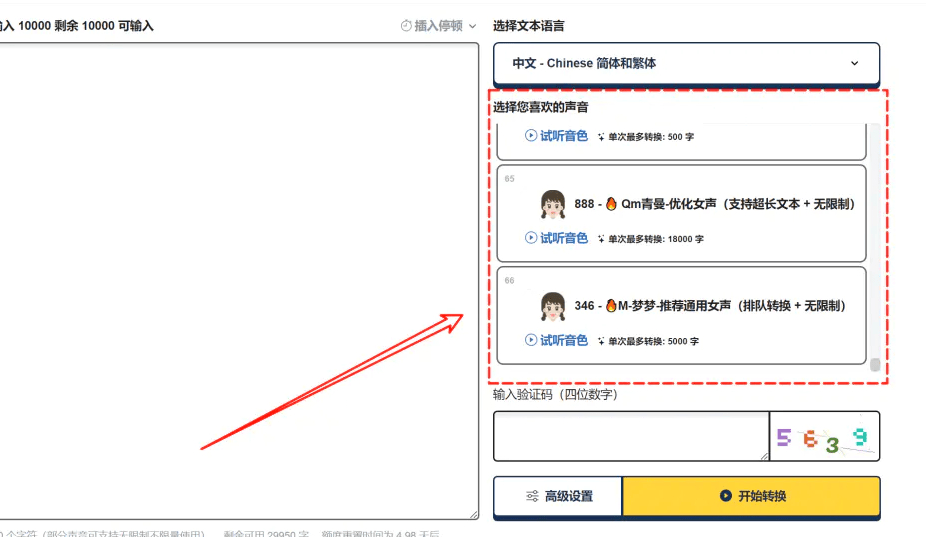
Task: Click the sparkle icon before 18000 字
Action: pos(601,239)
